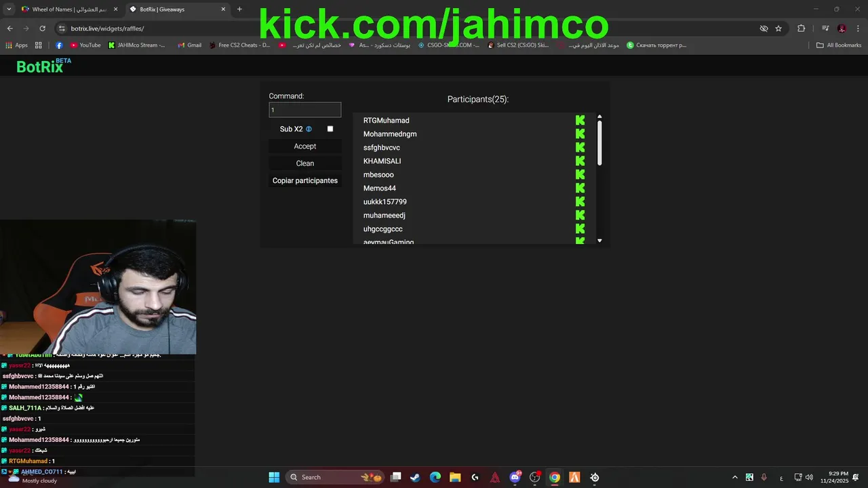Viewport: 868px width, 488px height.
Task: Open the Sub X2 info tooltip icon
Action: coord(309,129)
